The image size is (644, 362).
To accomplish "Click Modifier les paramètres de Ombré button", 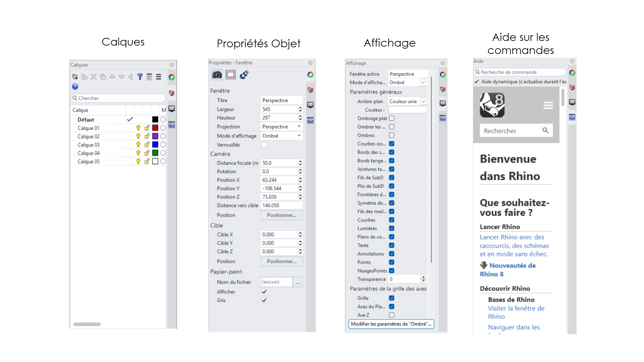I will click(391, 324).
